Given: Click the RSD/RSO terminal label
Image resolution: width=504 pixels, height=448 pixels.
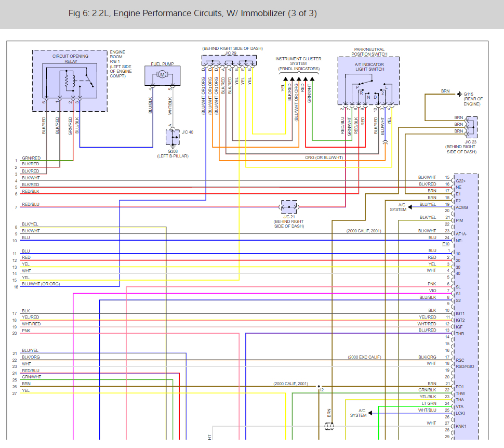Looking at the screenshot, I should click(x=465, y=366).
